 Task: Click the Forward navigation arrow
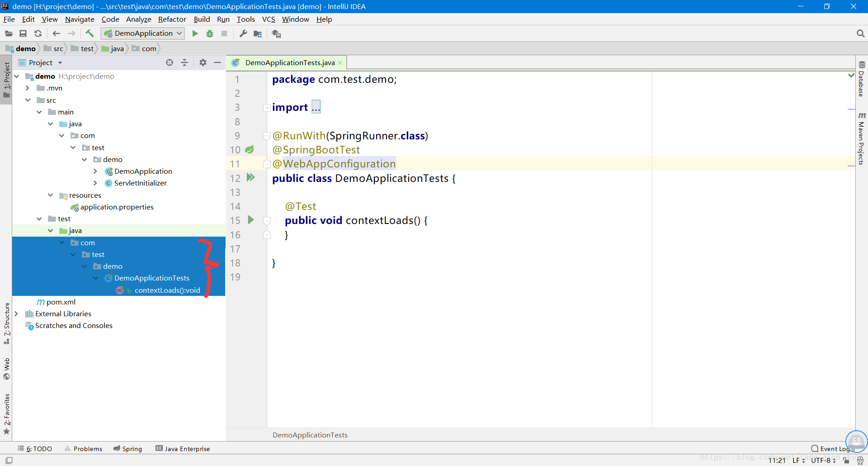[x=71, y=33]
